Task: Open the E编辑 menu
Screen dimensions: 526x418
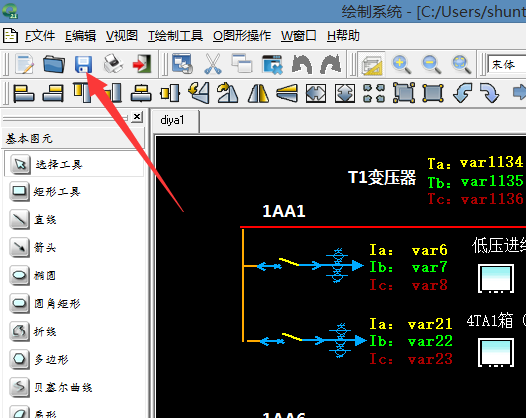Action: tap(80, 36)
